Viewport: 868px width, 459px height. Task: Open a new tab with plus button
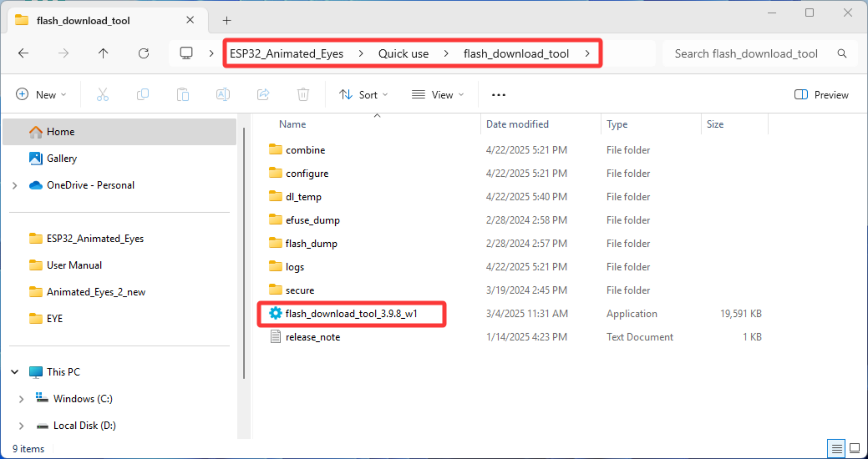coord(227,21)
